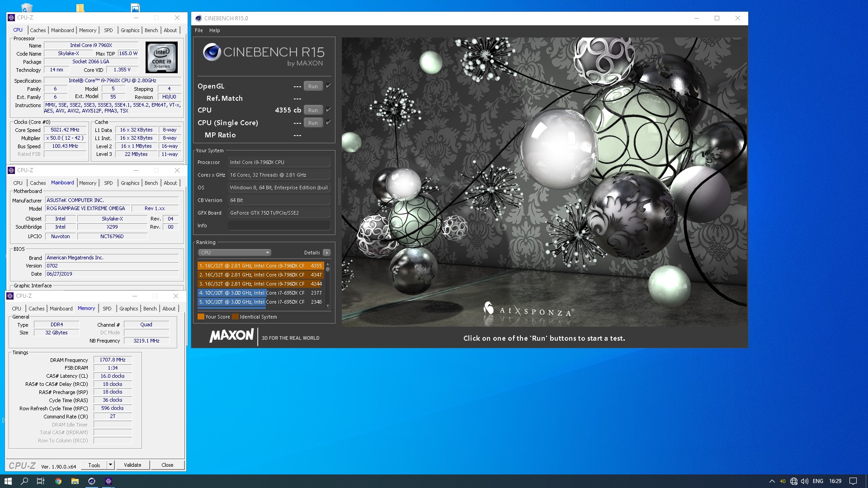Open Caches tab in top CPU-Z window
The height and width of the screenshot is (488, 868).
(38, 30)
